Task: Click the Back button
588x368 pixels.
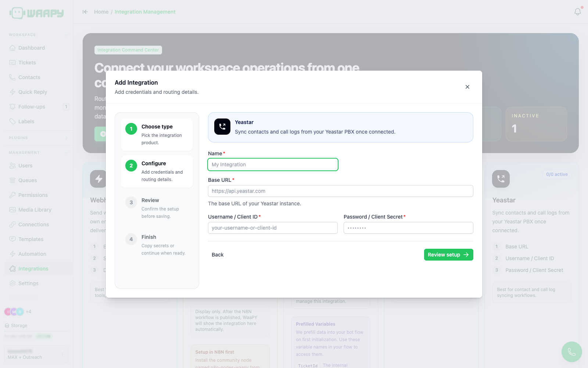Action: pos(218,255)
